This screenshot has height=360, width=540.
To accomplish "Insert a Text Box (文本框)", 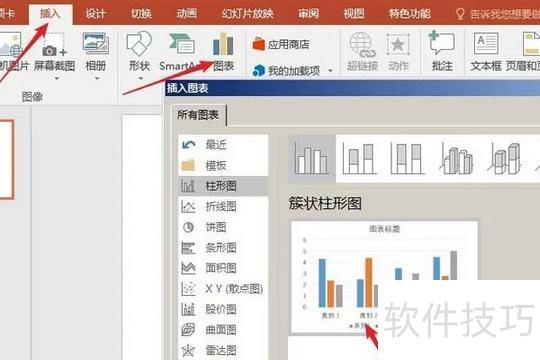I will [486, 52].
